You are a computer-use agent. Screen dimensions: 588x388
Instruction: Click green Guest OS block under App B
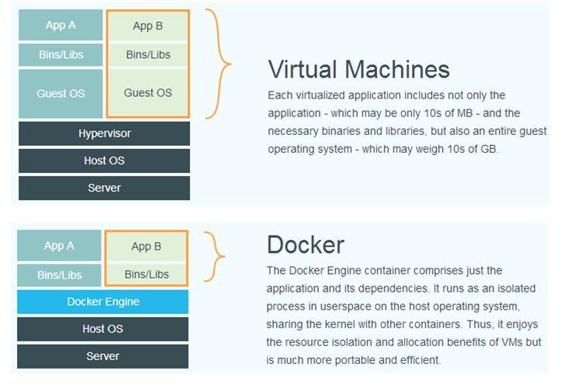[x=147, y=92]
